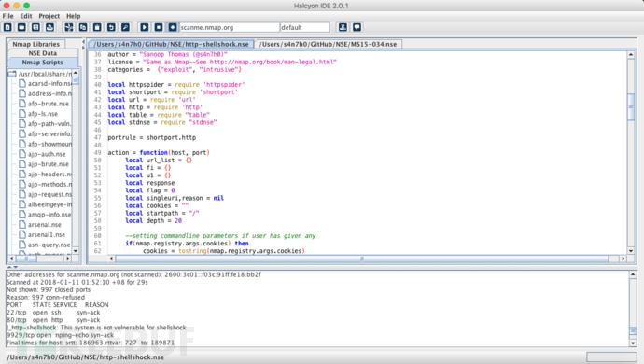
Task: Click script tree horizontal scroll left arrow
Action: pos(11,259)
